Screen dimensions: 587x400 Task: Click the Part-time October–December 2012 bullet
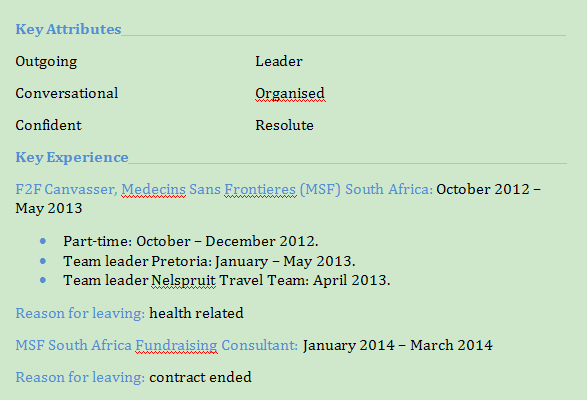point(191,241)
